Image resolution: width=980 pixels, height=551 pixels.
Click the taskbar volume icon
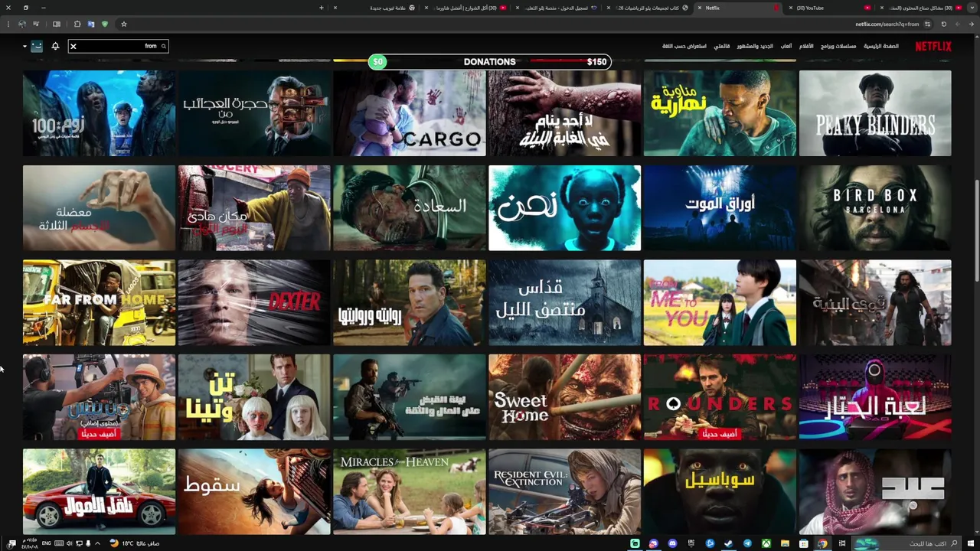tap(69, 543)
